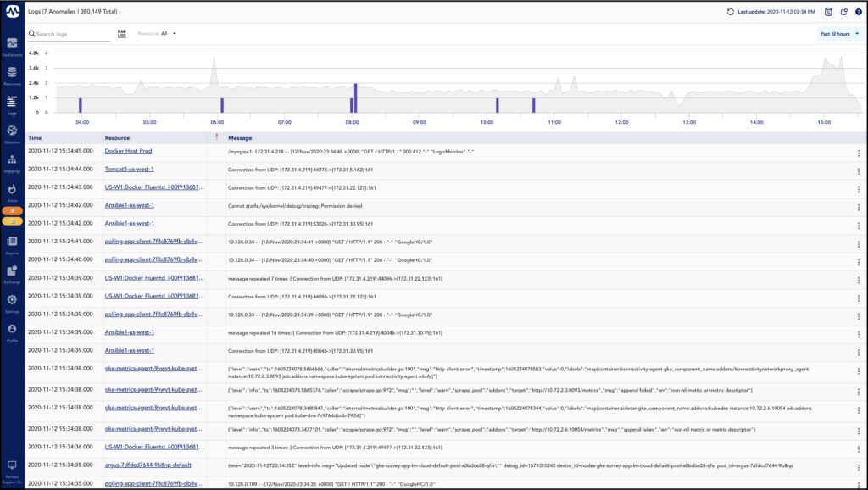Image resolution: width=868 pixels, height=490 pixels.
Task: Open row menu for the argus log row
Action: click(859, 468)
